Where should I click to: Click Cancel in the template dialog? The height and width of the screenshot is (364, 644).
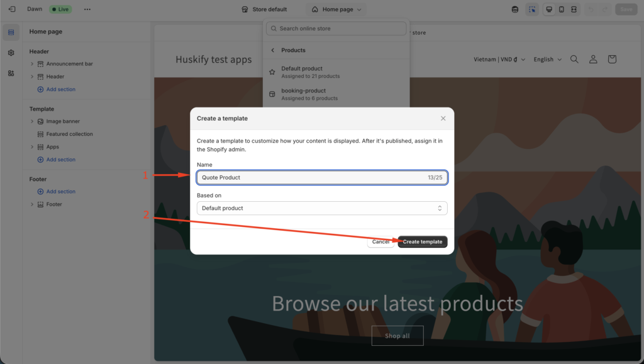(x=380, y=242)
